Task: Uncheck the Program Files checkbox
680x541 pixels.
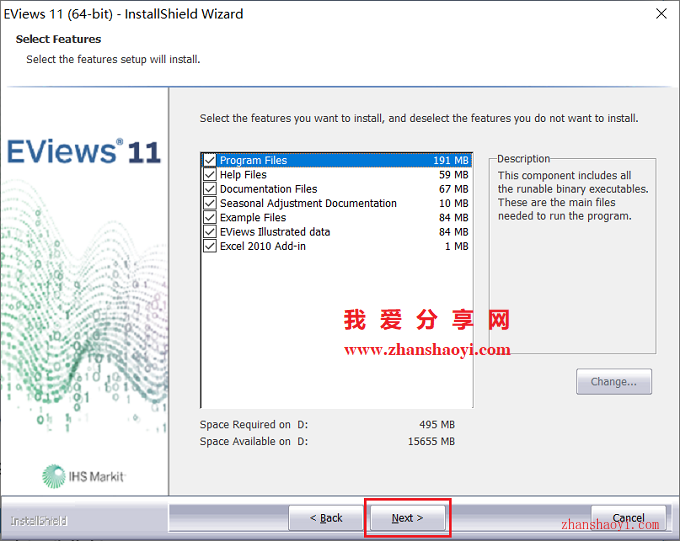Action: [210, 160]
